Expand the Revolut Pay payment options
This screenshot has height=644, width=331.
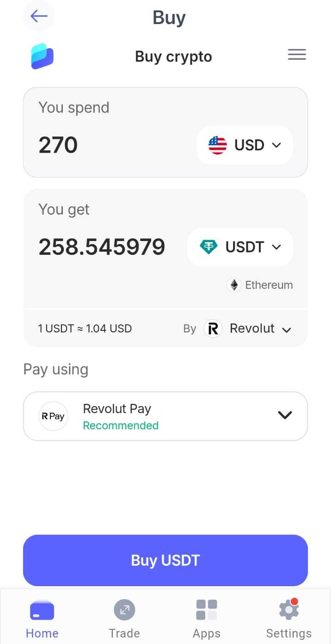tap(285, 415)
